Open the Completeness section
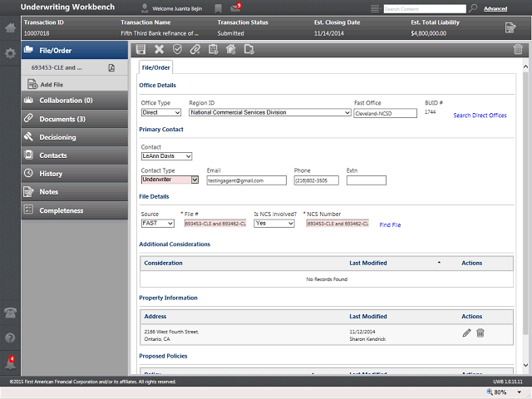Image resolution: width=532 pixels, height=399 pixels. 75,210
